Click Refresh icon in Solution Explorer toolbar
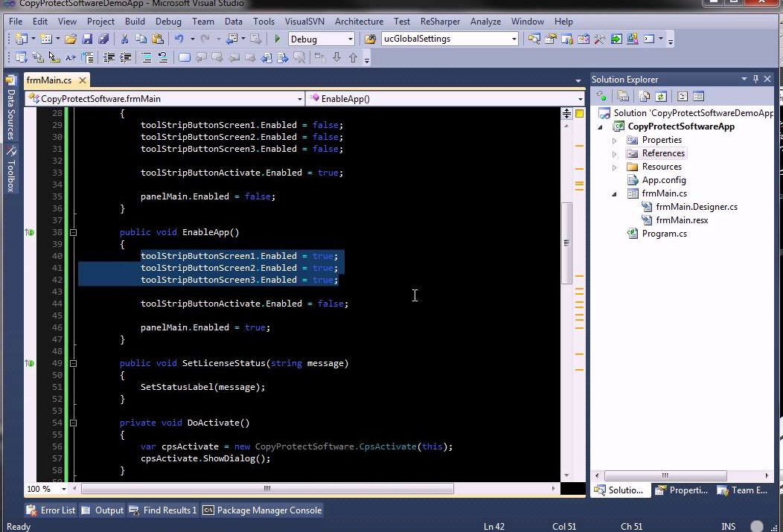Image resolution: width=783 pixels, height=532 pixels. (x=660, y=96)
